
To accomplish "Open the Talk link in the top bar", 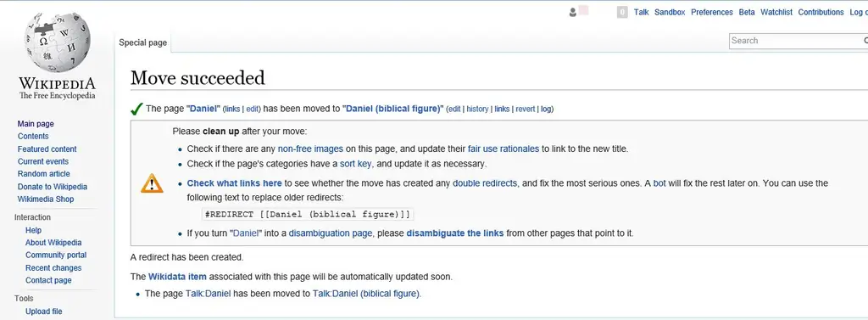I will point(641,12).
